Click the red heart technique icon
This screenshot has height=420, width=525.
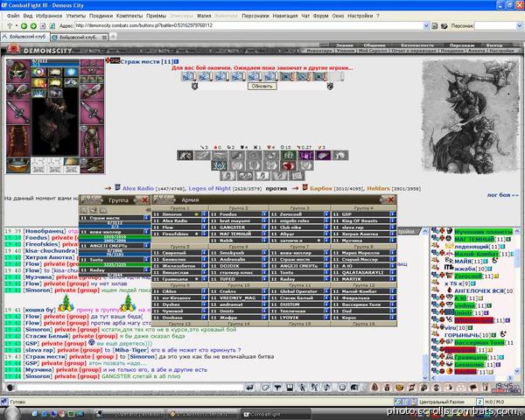pyautogui.click(x=288, y=165)
